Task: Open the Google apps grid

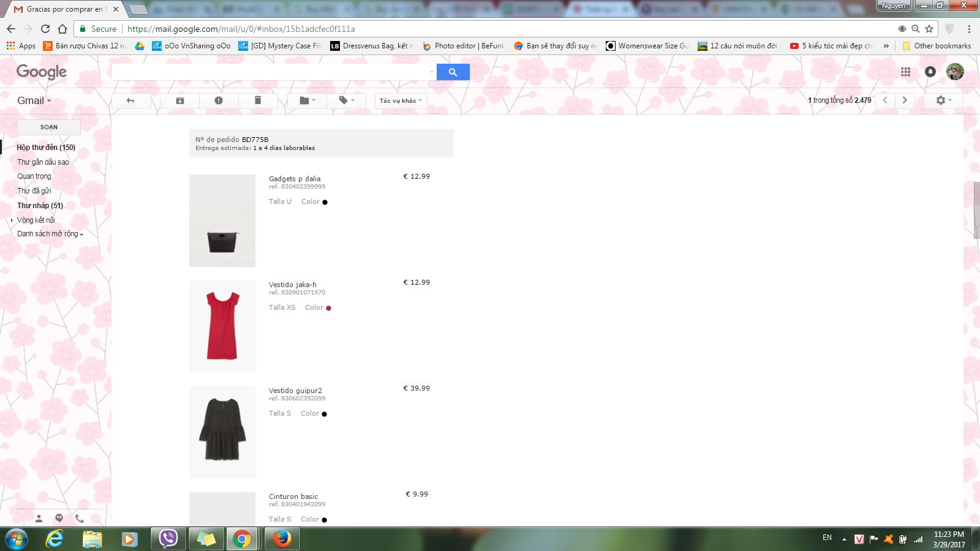Action: [x=905, y=72]
